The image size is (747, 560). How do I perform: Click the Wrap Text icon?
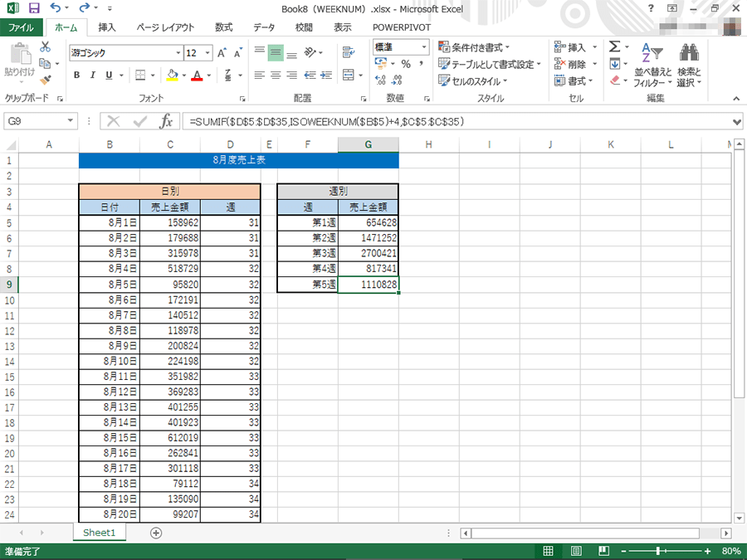pyautogui.click(x=349, y=52)
